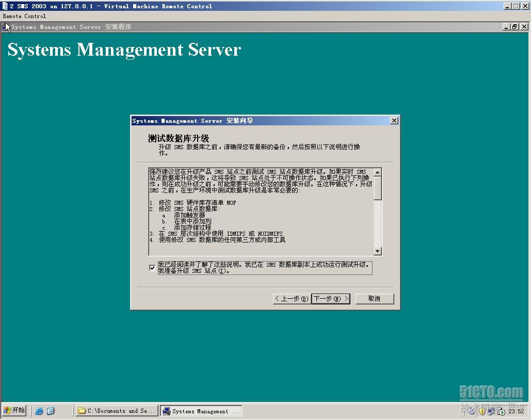Click the second quick launch desktop icon
The height and width of the screenshot is (420, 531).
[51, 411]
